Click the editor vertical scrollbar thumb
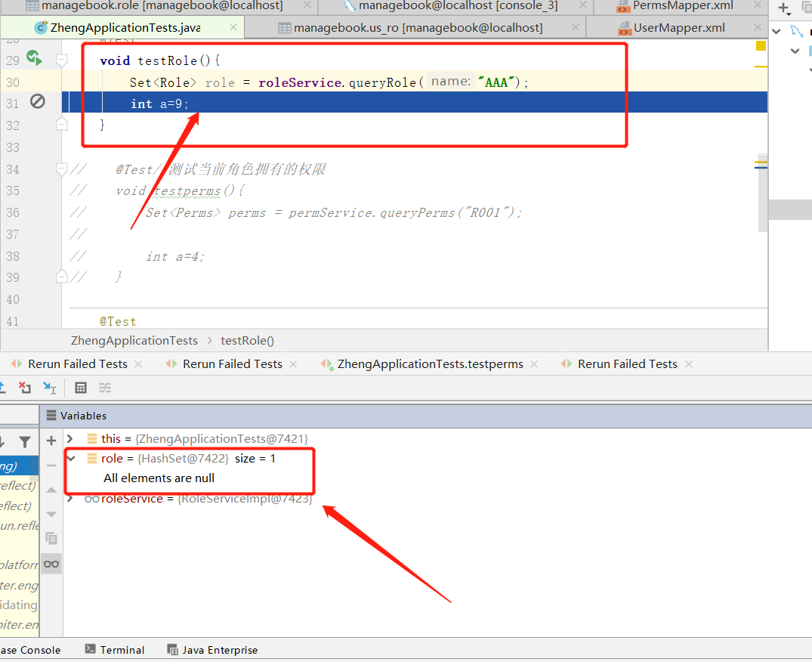Viewport: 812px width, 662px height. point(763,192)
